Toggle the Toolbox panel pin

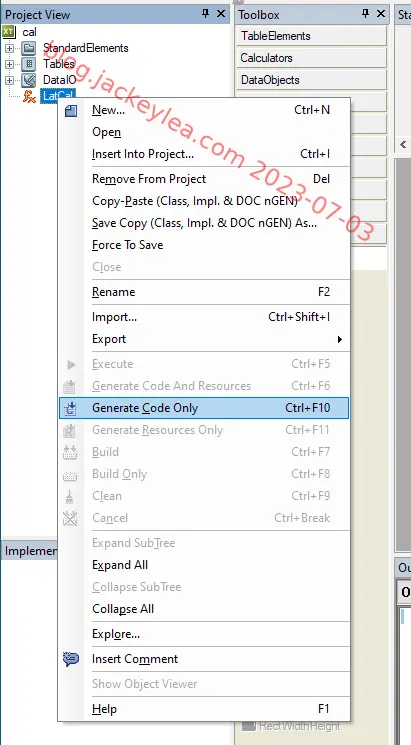coord(365,14)
